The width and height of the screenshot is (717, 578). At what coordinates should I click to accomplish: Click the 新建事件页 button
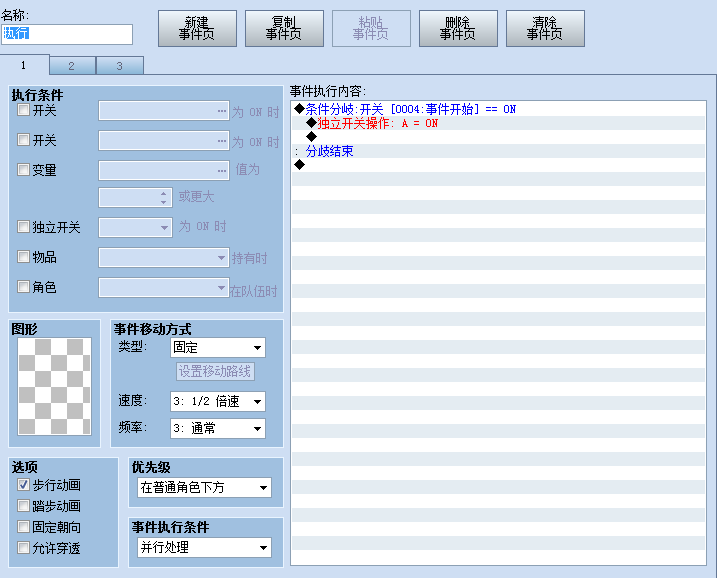point(197,28)
